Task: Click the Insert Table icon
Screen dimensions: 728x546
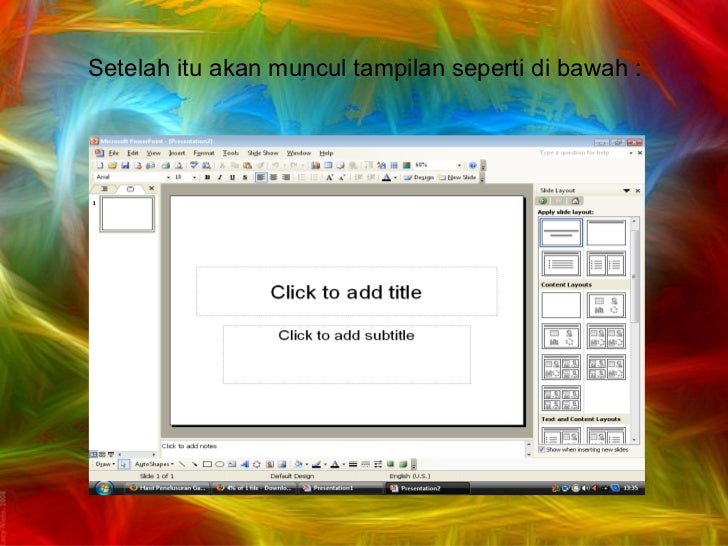Action: (328, 165)
